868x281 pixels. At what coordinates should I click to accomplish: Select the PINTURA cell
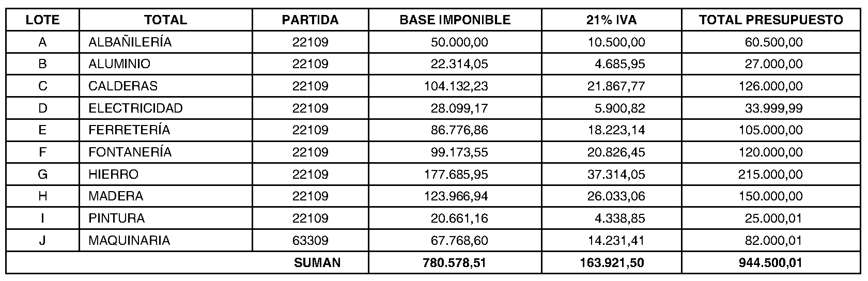pos(116,218)
